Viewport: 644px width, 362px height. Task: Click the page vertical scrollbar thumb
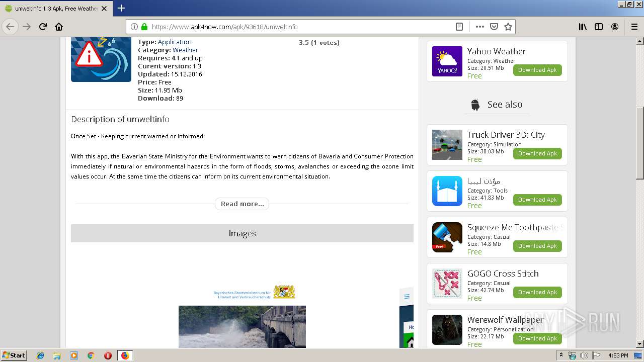pos(640,143)
